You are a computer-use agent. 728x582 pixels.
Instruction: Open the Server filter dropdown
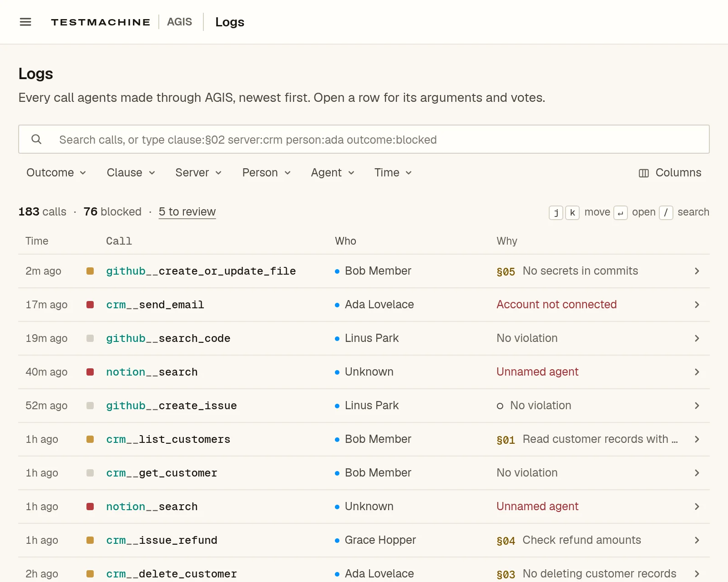pos(198,173)
